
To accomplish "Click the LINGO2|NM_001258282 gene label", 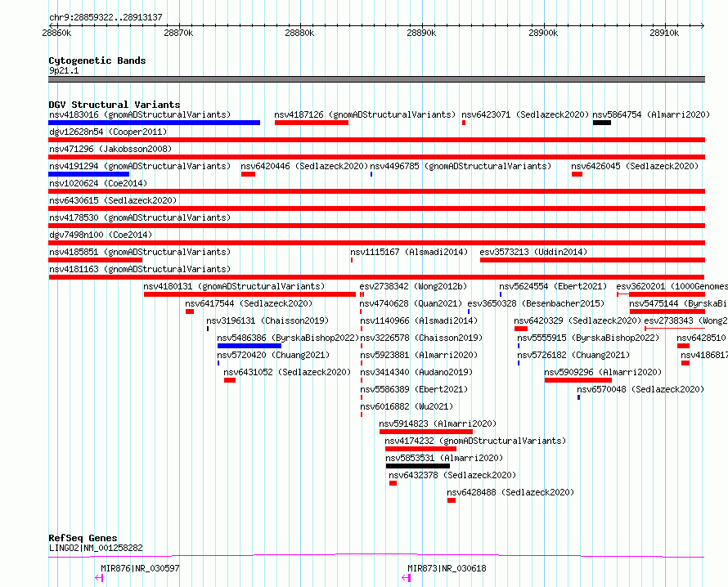I will pyautogui.click(x=96, y=548).
